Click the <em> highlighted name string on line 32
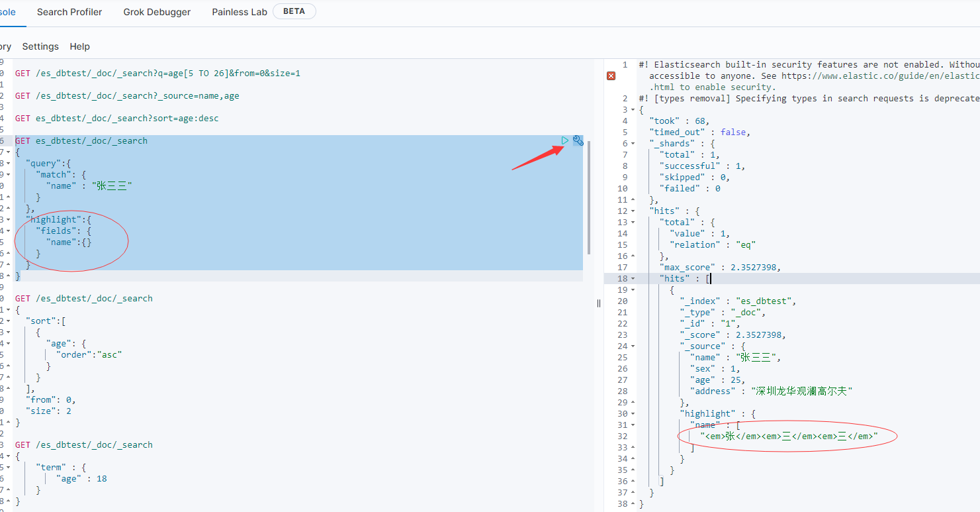The height and width of the screenshot is (512, 980). [789, 436]
